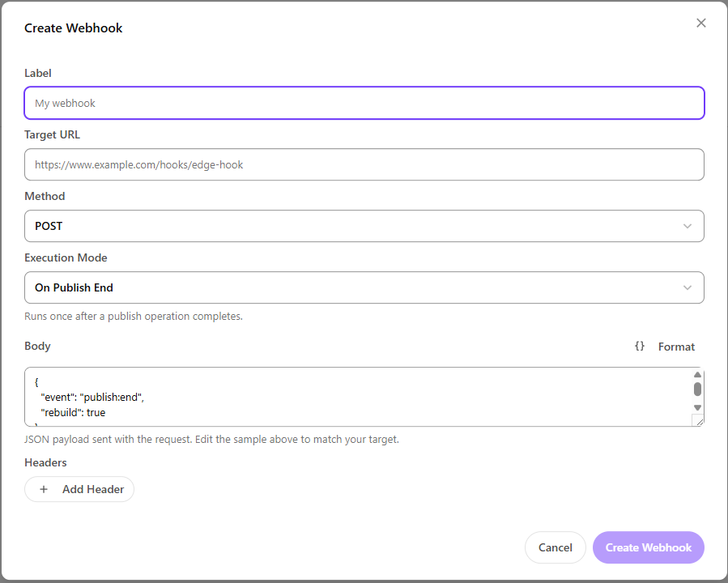Viewport: 728px width, 583px height.
Task: Click the JSON payload helper text
Action: [211, 440]
